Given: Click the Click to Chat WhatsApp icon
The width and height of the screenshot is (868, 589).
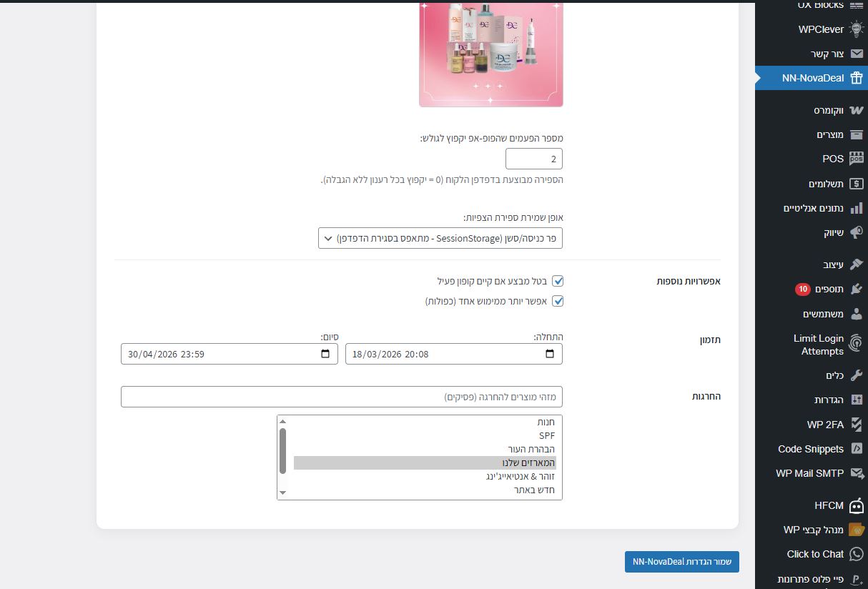Looking at the screenshot, I should [x=856, y=554].
